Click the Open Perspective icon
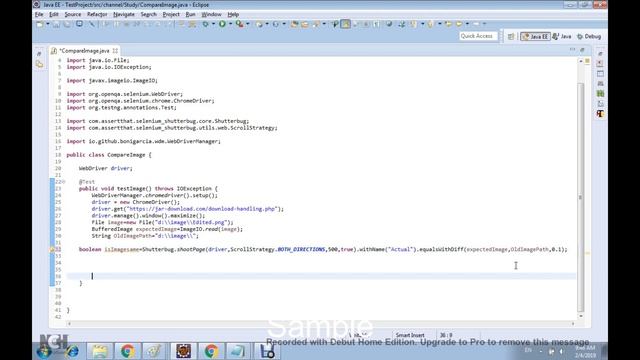The image size is (640, 360). (511, 36)
